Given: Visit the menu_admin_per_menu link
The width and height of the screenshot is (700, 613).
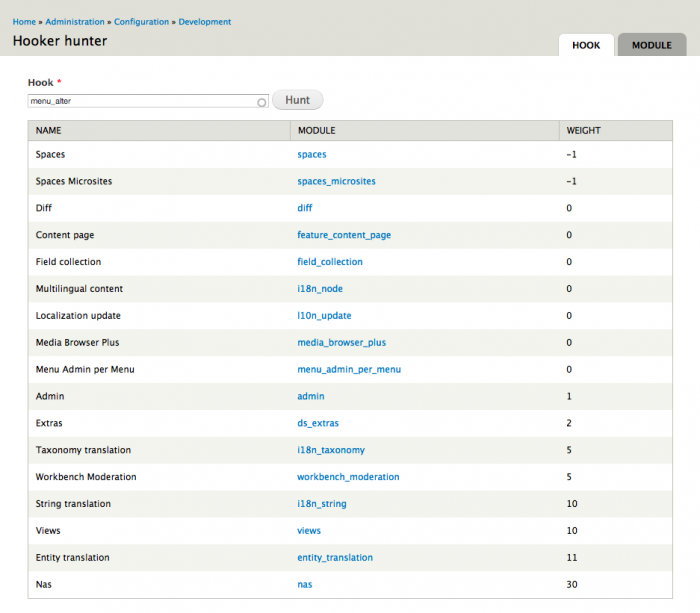Looking at the screenshot, I should (349, 369).
